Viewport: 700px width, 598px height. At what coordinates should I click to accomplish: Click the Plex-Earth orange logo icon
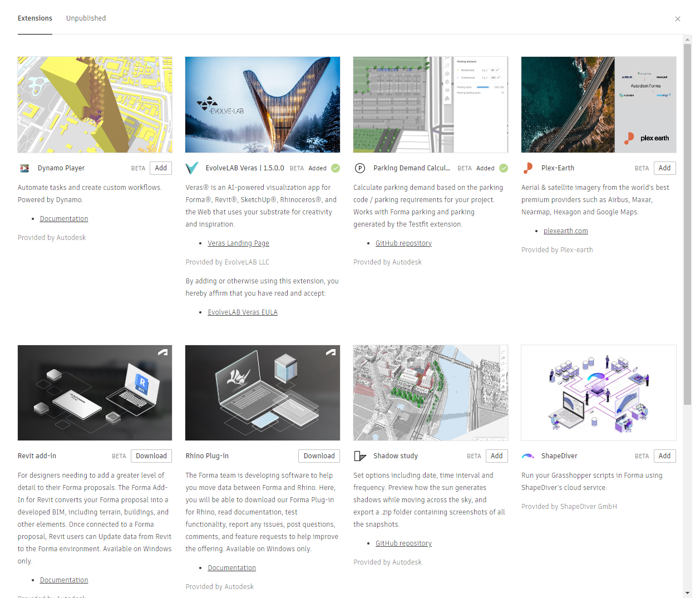tap(528, 168)
